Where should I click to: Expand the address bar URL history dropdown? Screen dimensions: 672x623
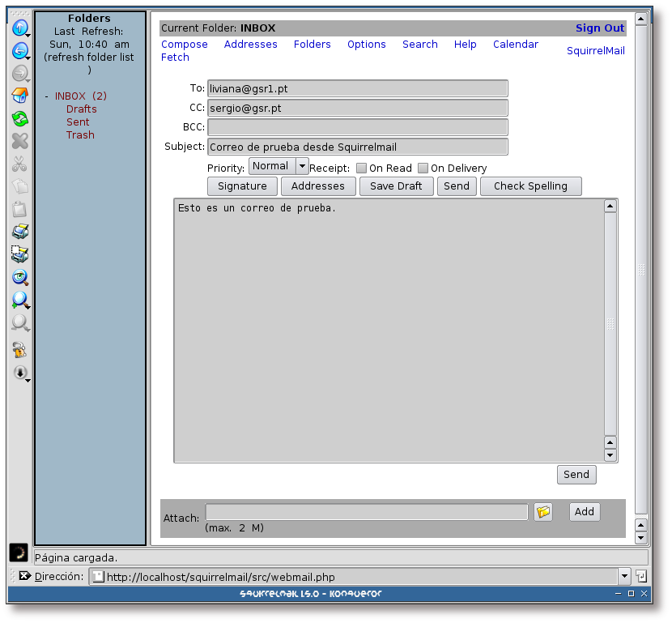pos(624,577)
